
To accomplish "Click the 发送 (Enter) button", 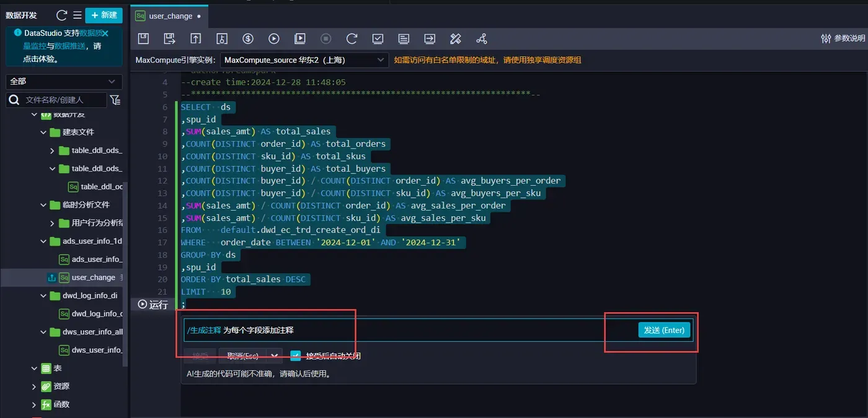I will (x=663, y=330).
